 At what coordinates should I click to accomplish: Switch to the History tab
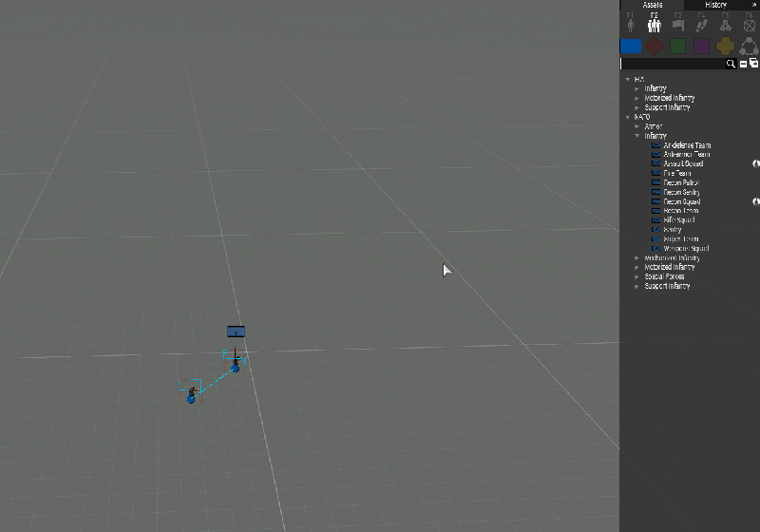(x=715, y=5)
